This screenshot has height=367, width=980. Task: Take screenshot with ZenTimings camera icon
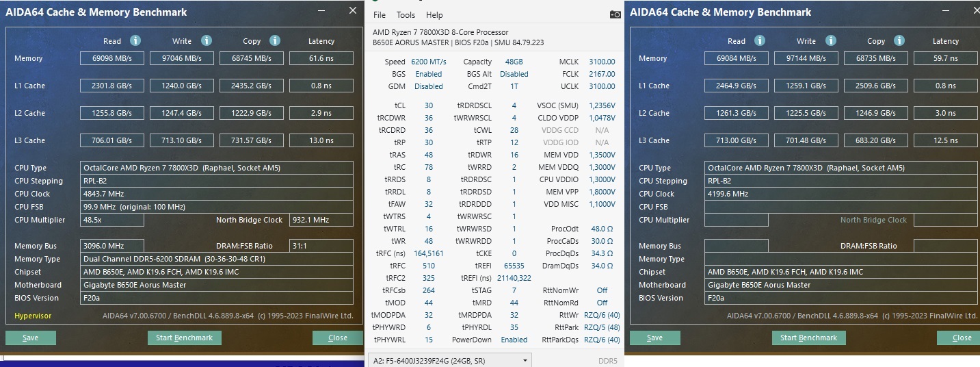[x=615, y=14]
